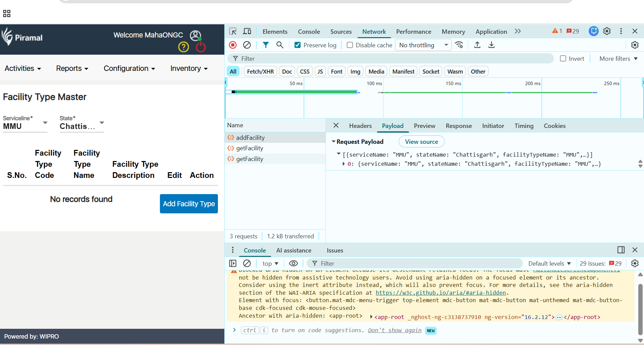Clear the network log

pyautogui.click(x=247, y=45)
